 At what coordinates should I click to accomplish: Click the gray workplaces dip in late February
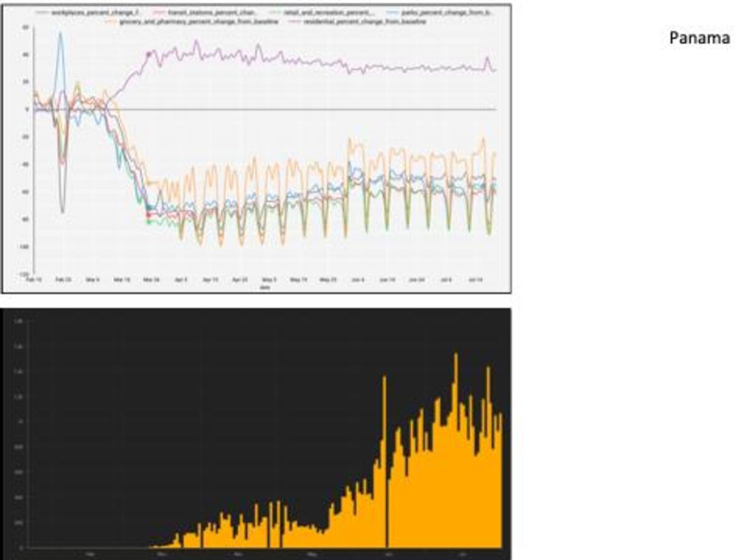tap(62, 210)
